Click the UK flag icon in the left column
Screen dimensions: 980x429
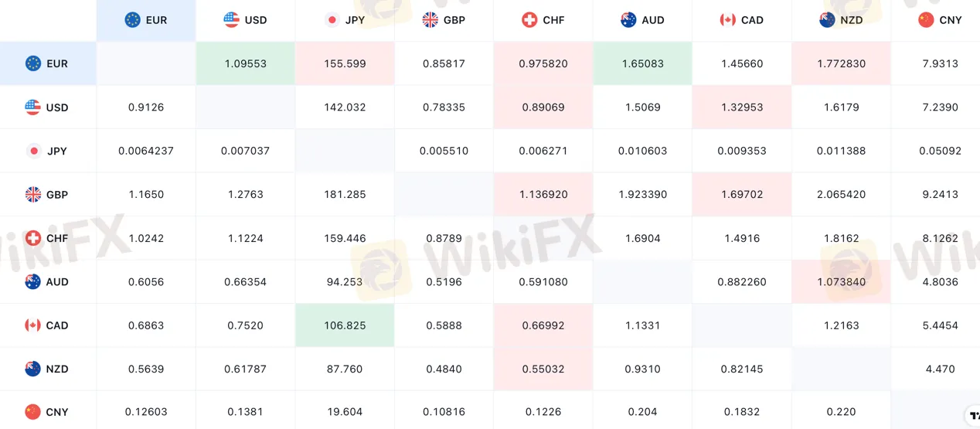(32, 195)
